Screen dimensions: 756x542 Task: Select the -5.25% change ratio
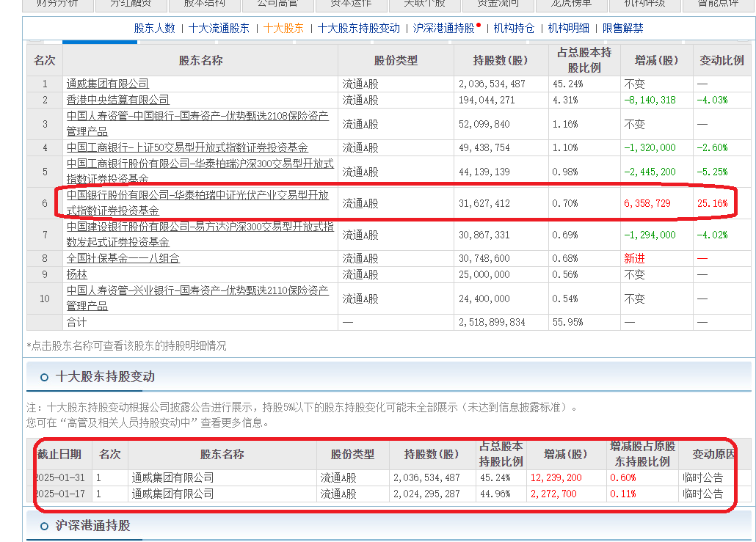712,172
